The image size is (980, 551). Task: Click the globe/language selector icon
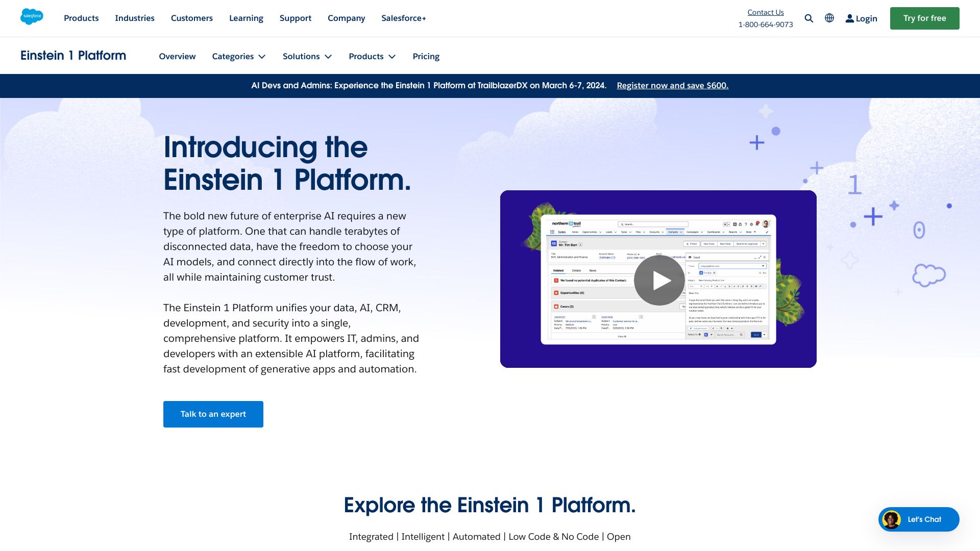[x=829, y=18]
